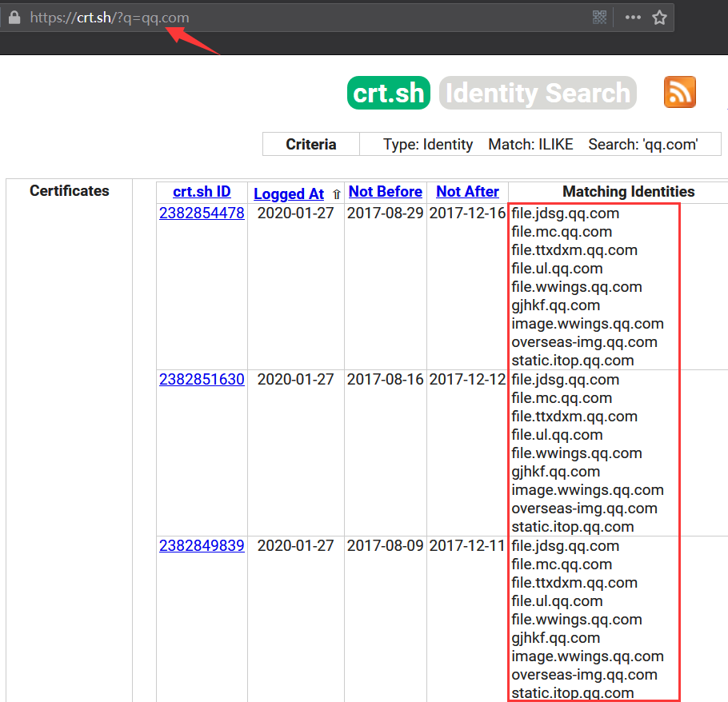Open certificate ID 2382854478

coord(202,213)
